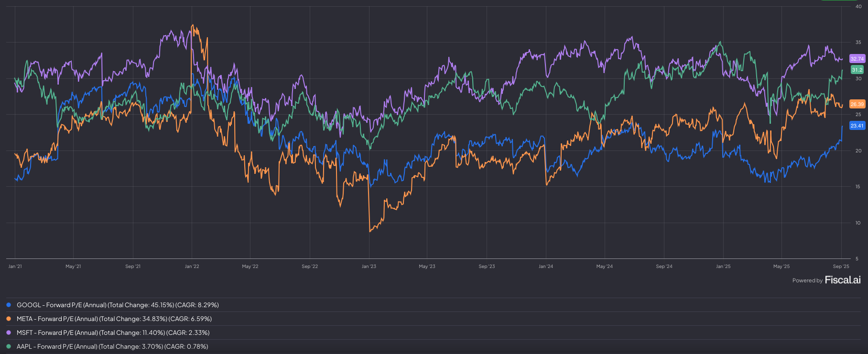The height and width of the screenshot is (354, 868).
Task: Toggle the GOOGL Forward P/E series label
Action: (x=118, y=305)
